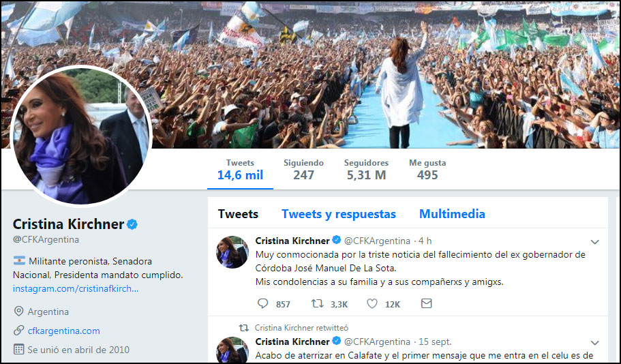
Task: Open the instagram.com/cristinafkirch link
Action: pos(76,289)
